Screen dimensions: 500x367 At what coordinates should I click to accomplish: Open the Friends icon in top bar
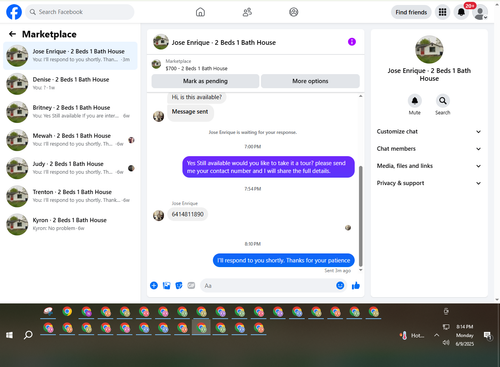tap(247, 12)
